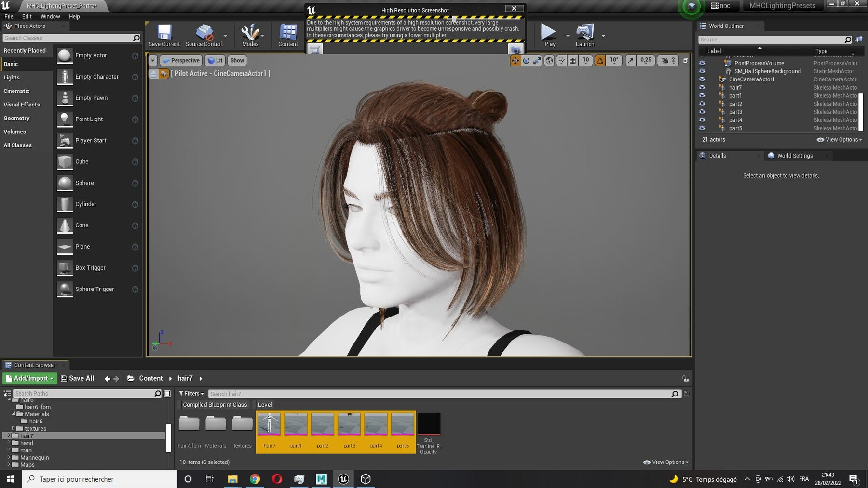The image size is (868, 488).
Task: Select the Geometry category
Action: click(x=26, y=118)
